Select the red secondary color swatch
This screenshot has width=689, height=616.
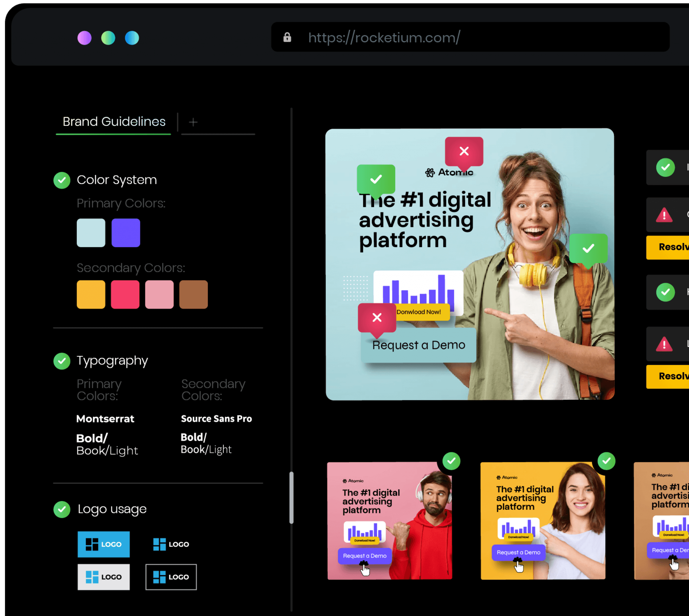[x=125, y=294]
